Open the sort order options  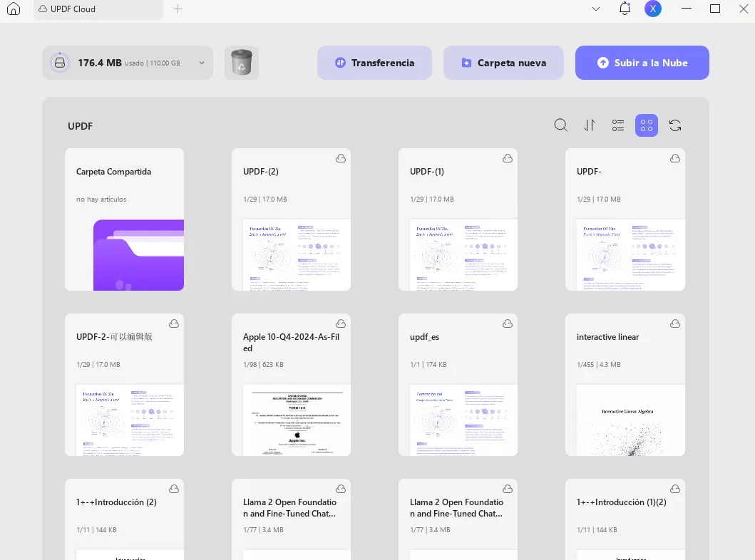(590, 125)
